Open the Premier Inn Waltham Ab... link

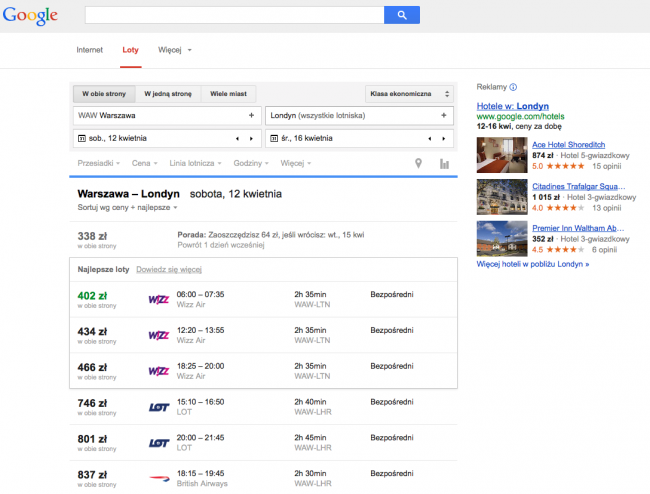pos(578,228)
